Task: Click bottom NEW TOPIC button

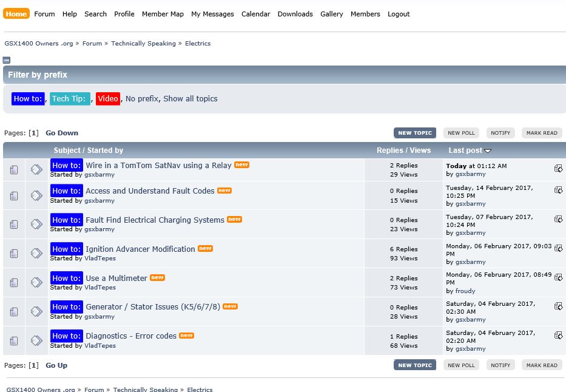Action: point(415,365)
